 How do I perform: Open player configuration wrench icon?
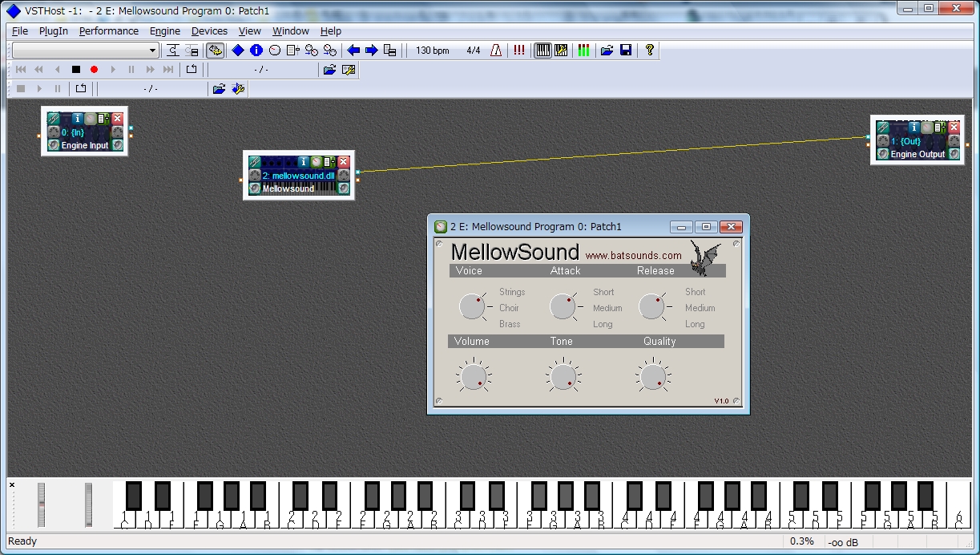point(349,70)
